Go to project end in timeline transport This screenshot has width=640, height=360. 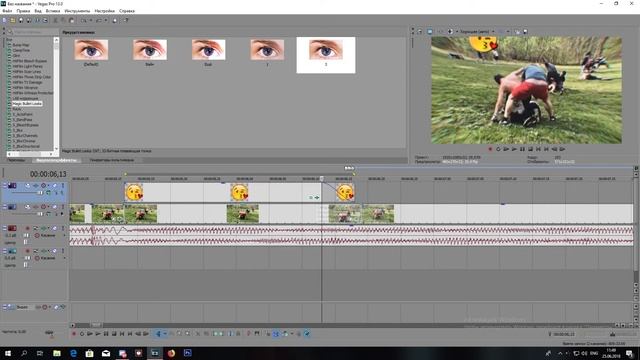click(x=130, y=334)
